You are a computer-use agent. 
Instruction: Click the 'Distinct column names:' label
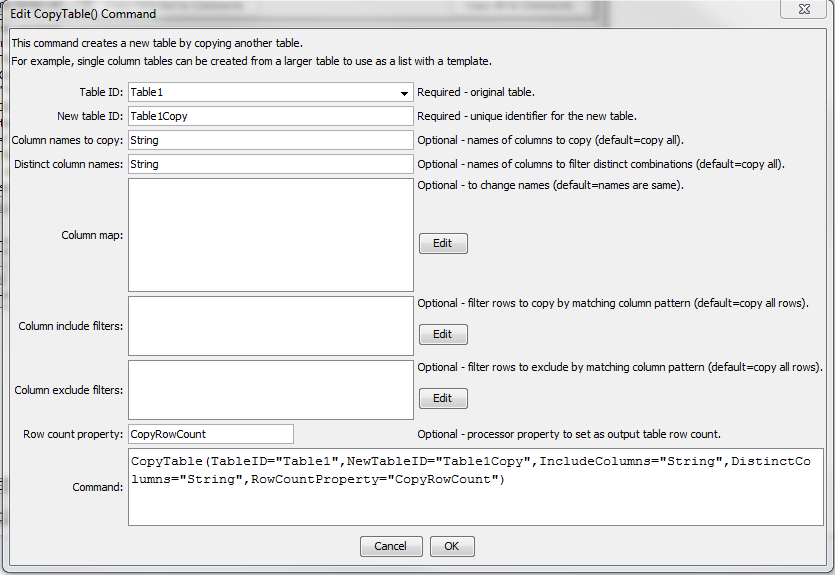click(69, 164)
